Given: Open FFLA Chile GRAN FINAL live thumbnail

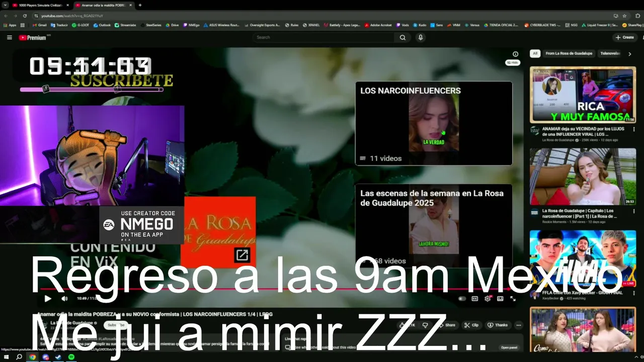Looking at the screenshot, I should (x=583, y=258).
